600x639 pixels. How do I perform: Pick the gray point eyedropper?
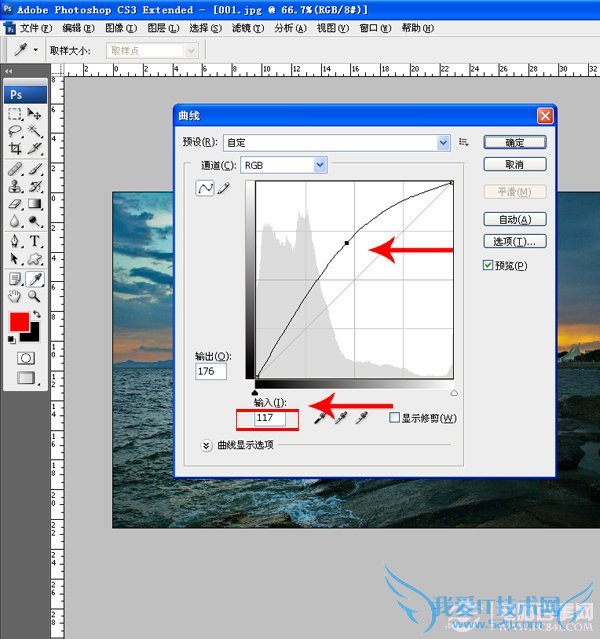point(341,418)
